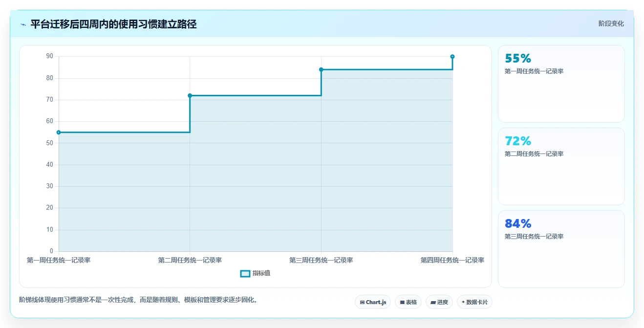Click the 55% value card

click(561, 84)
